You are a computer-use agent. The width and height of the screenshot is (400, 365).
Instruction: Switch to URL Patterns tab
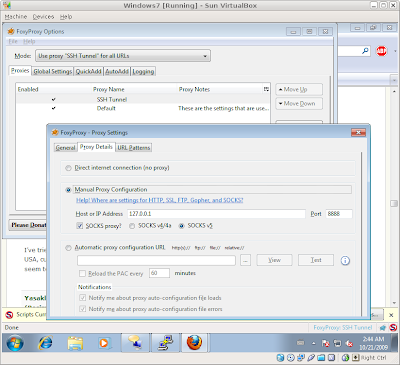coord(134,147)
